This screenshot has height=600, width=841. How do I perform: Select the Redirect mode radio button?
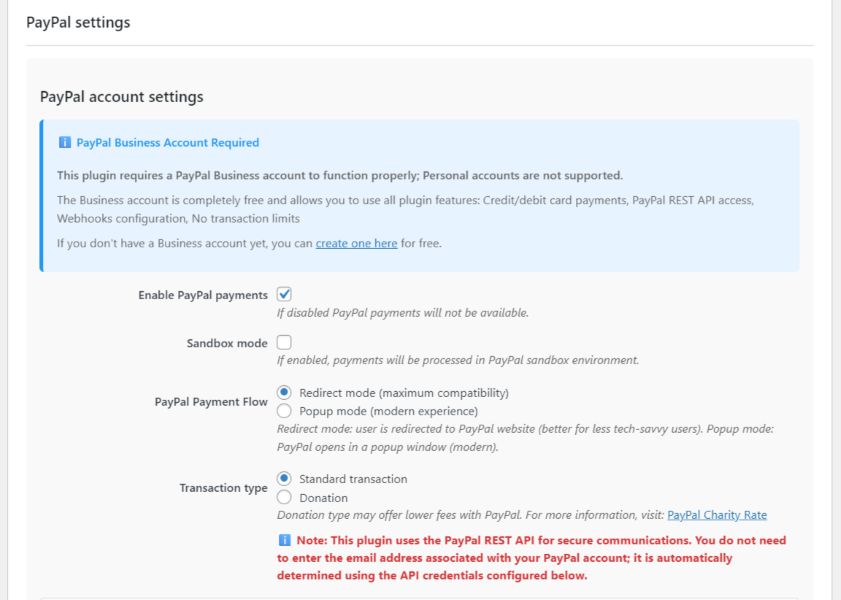click(x=284, y=392)
